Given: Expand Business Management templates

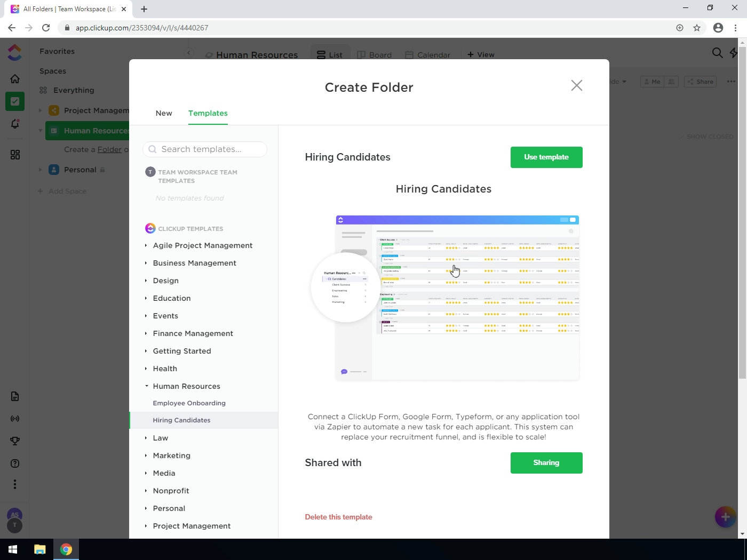Looking at the screenshot, I should coord(194,263).
